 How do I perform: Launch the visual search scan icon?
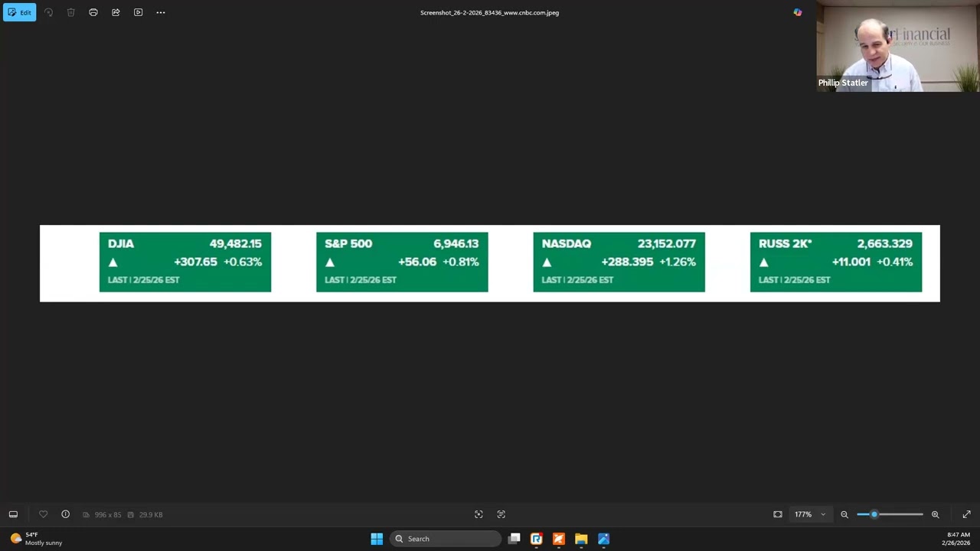[x=479, y=514]
